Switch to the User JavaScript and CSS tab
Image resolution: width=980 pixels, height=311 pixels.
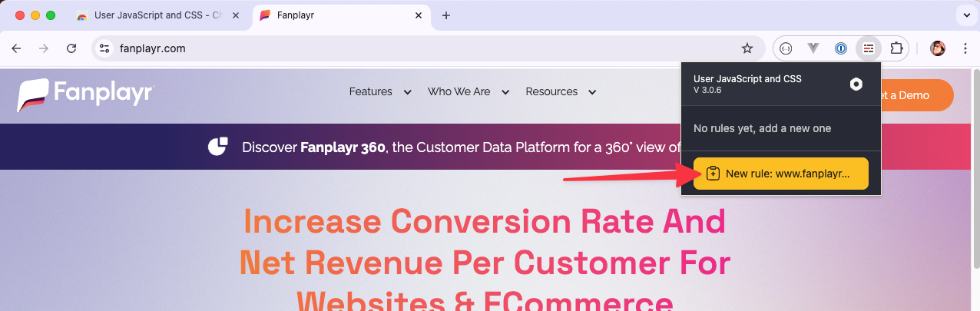click(159, 15)
